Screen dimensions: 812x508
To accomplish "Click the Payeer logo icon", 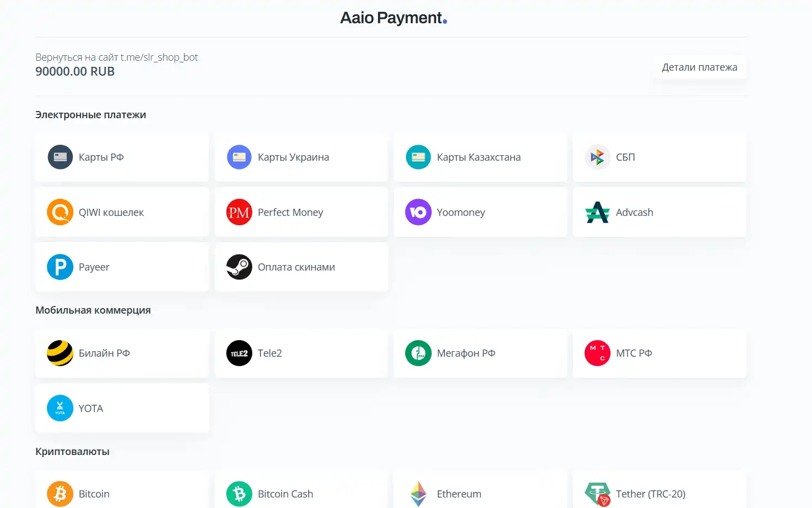I will 60,267.
